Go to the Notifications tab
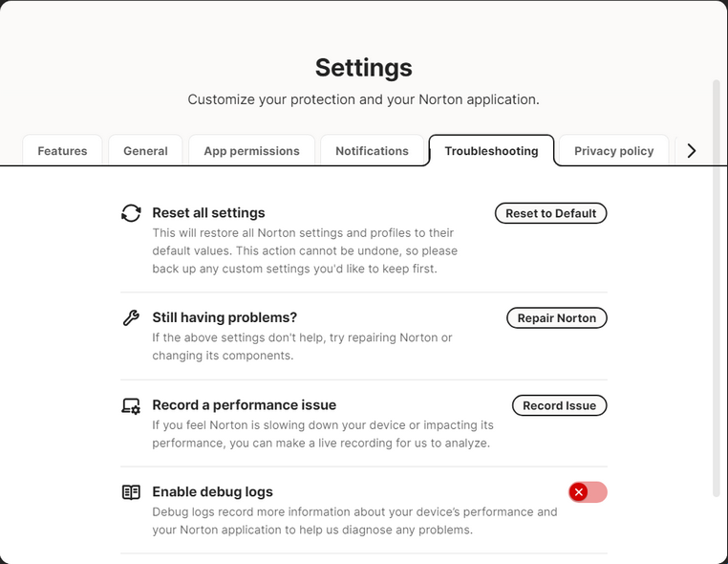Screen dimensions: 728x564 click(x=372, y=151)
